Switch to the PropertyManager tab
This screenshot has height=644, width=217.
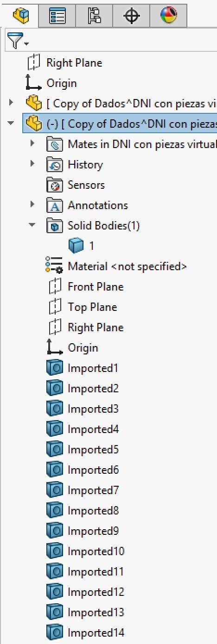58,15
